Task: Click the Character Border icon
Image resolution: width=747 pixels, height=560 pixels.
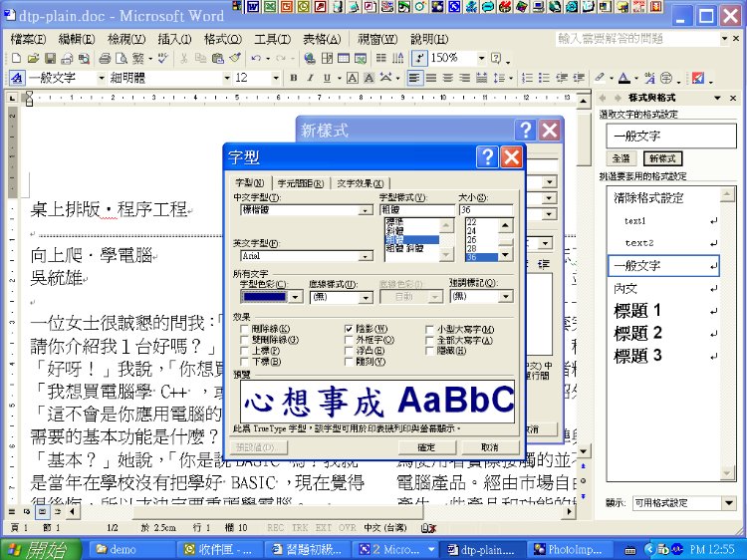Action: click(x=352, y=78)
